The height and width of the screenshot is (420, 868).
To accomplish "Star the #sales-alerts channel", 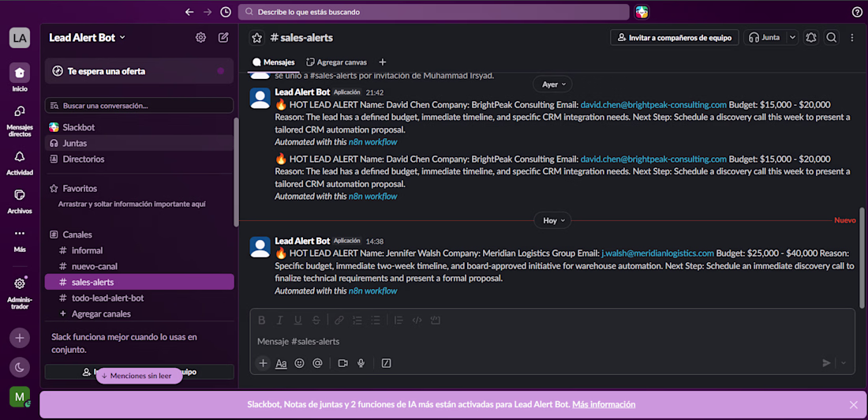I will coord(256,38).
